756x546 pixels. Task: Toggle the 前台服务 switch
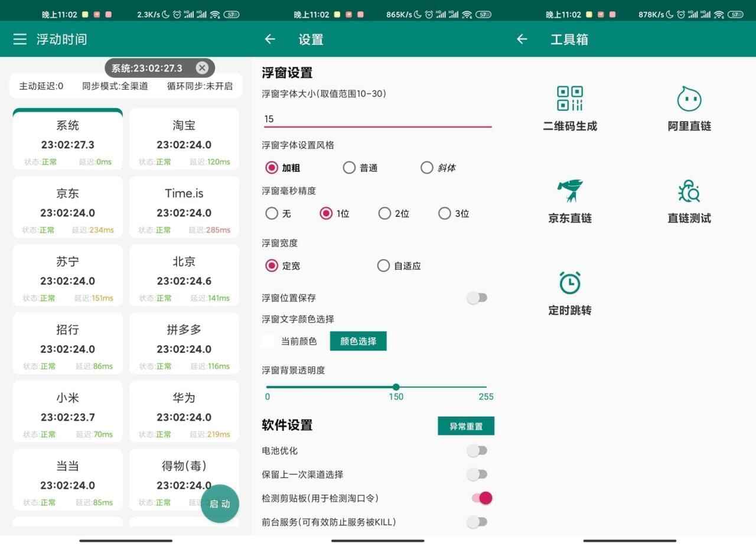pos(477,522)
